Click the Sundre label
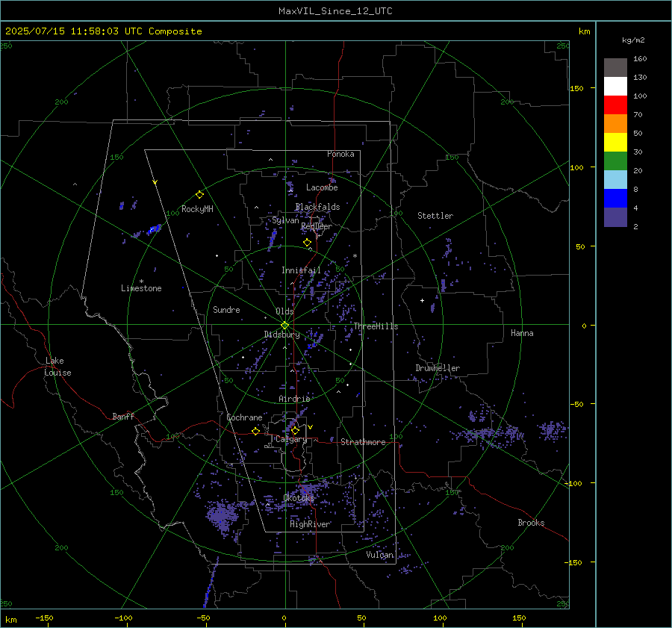Image resolution: width=672 pixels, height=628 pixels. (x=226, y=310)
